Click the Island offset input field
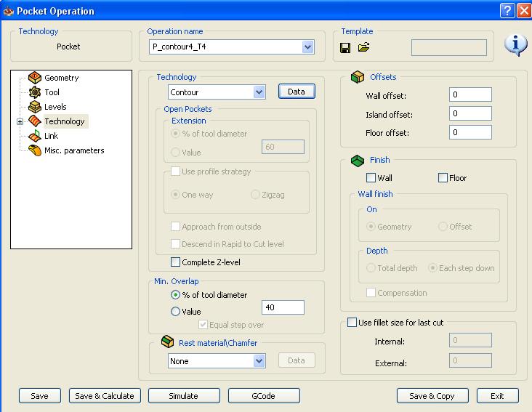Viewport: 532px width, 412px height. 470,113
